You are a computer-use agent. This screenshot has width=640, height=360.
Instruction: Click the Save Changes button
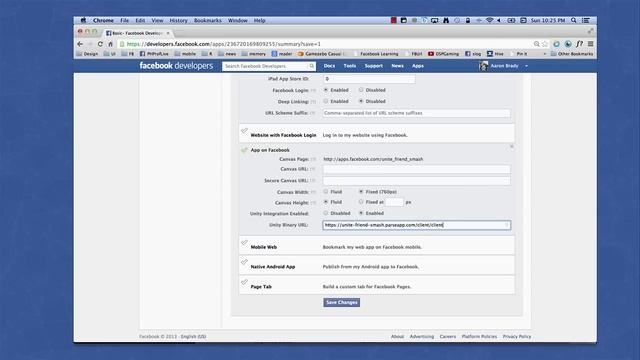coord(342,302)
